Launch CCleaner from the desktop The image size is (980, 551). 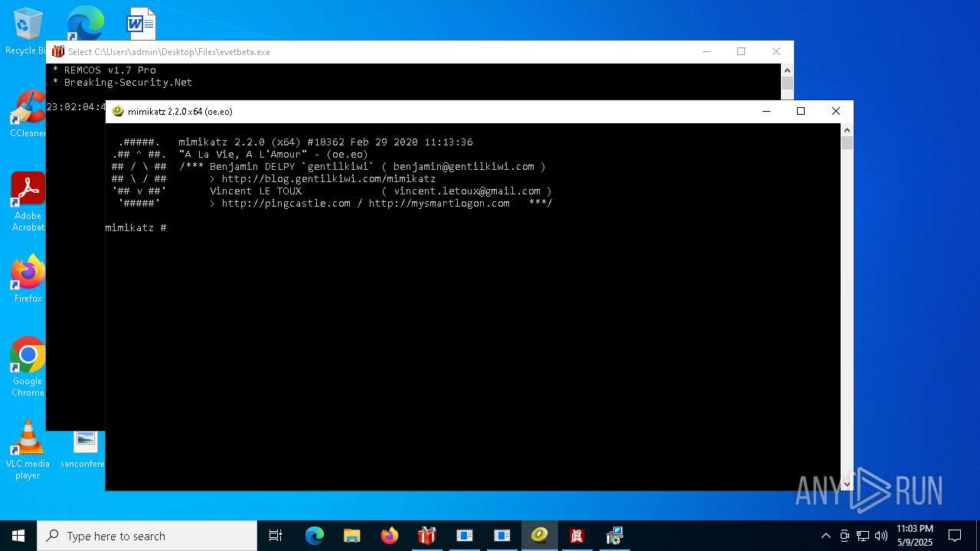tap(28, 113)
